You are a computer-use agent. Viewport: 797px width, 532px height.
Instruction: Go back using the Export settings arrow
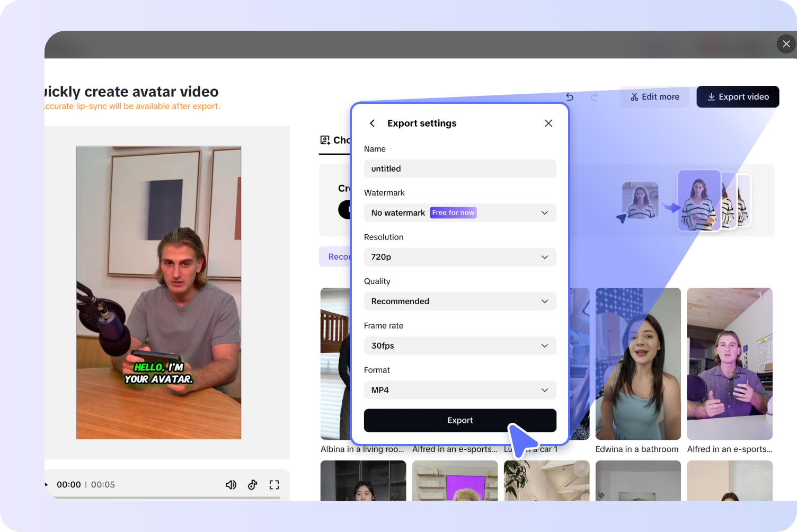[x=373, y=123]
